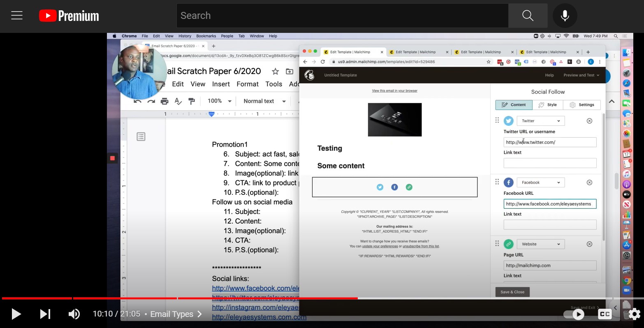This screenshot has width=644, height=328.
Task: Open Spotlight search in the menu bar
Action: pyautogui.click(x=616, y=36)
